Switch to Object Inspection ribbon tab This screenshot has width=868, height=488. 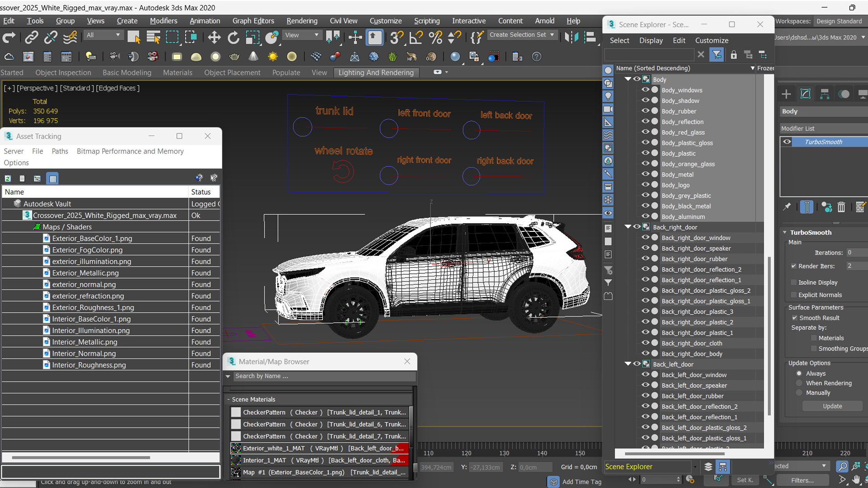(63, 72)
